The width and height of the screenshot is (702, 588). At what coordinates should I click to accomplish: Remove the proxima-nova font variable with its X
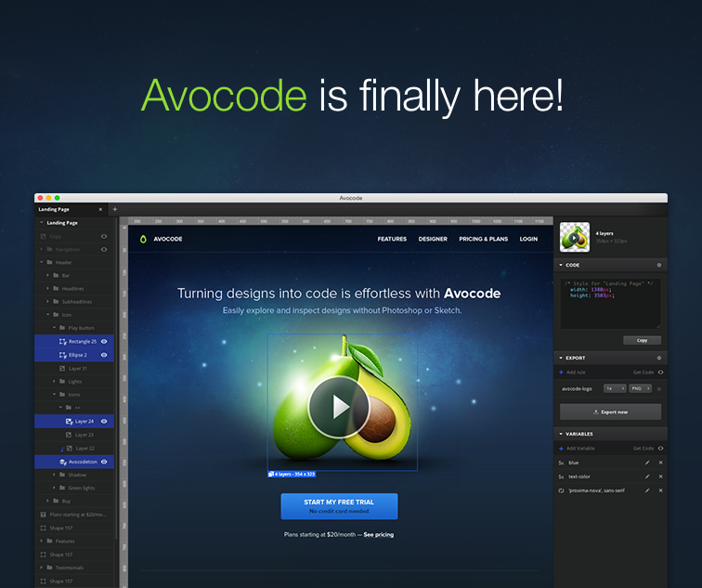[x=660, y=490]
